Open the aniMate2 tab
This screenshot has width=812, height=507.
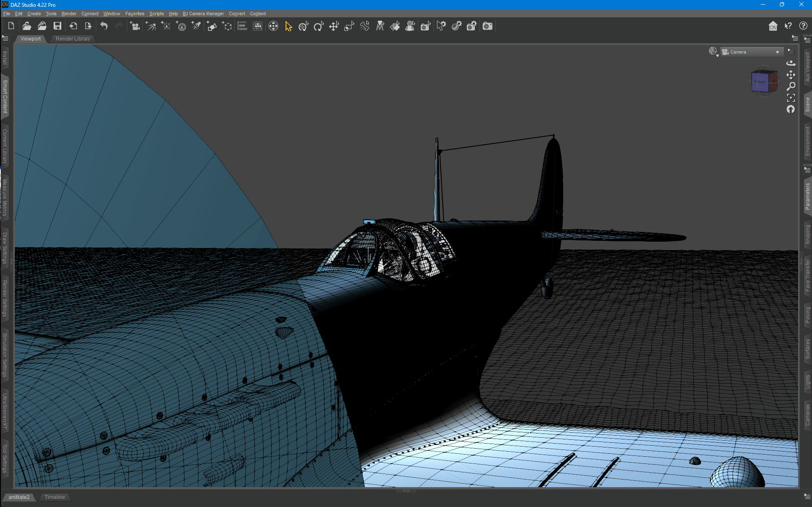19,497
